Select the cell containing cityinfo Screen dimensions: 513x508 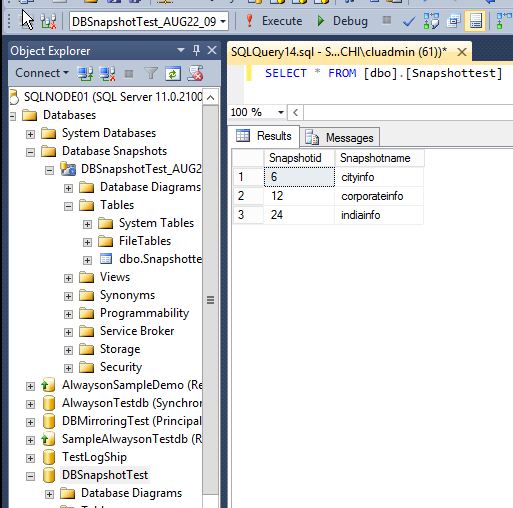pos(379,177)
